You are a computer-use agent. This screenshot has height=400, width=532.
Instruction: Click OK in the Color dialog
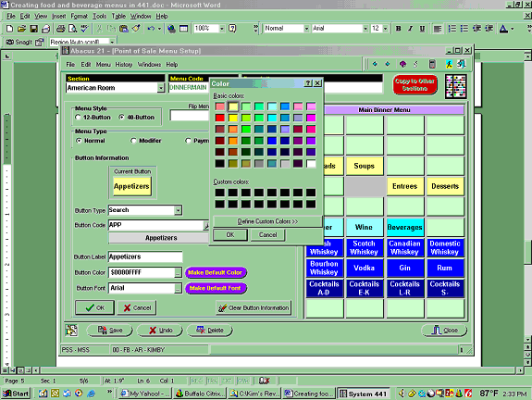click(x=230, y=234)
